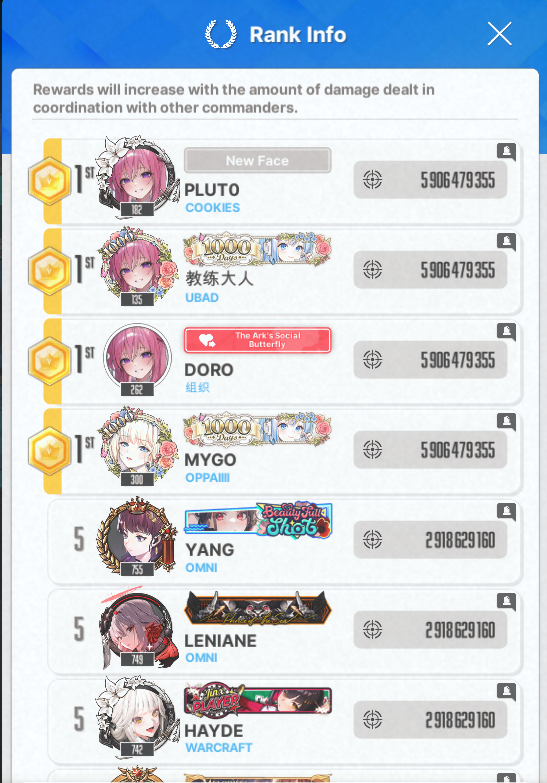Click the OPPAIIII union name

click(x=207, y=478)
